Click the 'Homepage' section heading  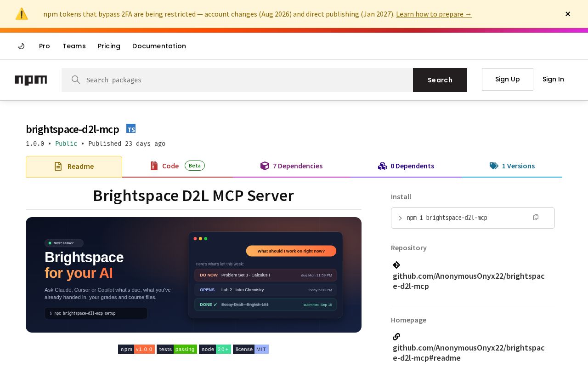tap(409, 320)
